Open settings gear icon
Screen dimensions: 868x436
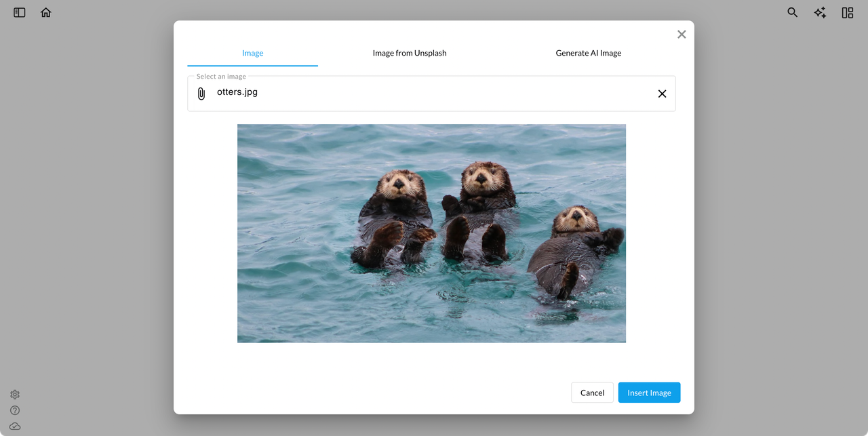pyautogui.click(x=15, y=395)
